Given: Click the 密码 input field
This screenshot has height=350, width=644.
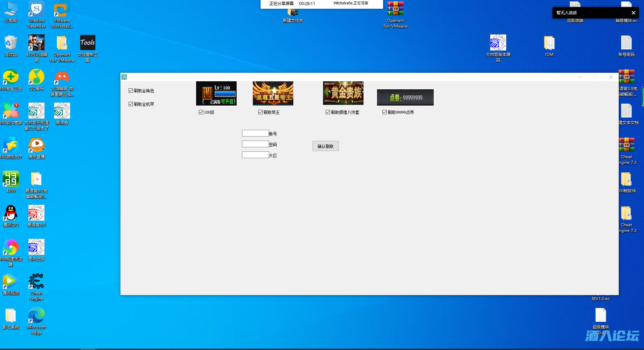Looking at the screenshot, I should (255, 144).
